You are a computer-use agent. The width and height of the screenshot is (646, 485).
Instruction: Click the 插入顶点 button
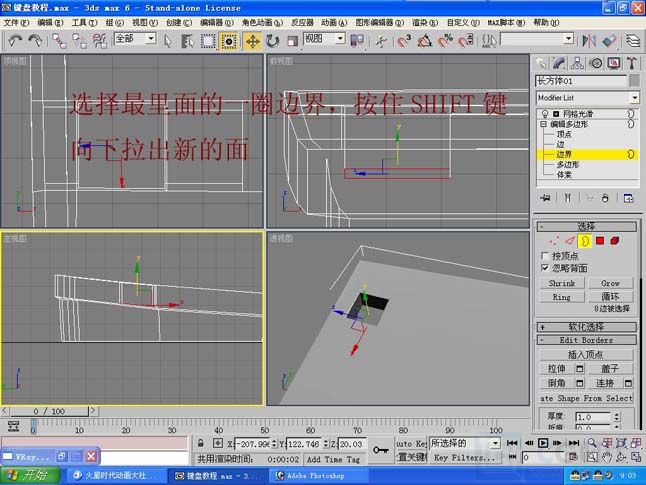click(x=586, y=354)
